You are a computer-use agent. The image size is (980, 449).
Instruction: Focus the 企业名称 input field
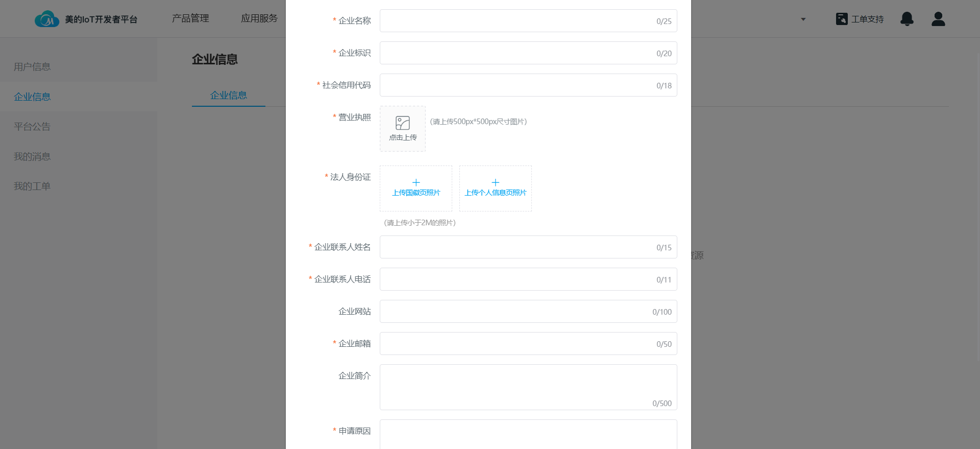[x=516, y=21]
